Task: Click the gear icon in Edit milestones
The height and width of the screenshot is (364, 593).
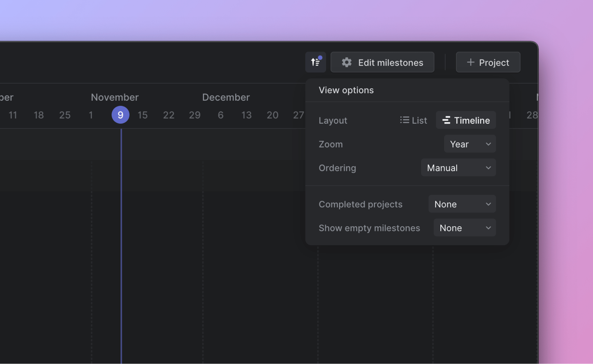Action: [346, 62]
